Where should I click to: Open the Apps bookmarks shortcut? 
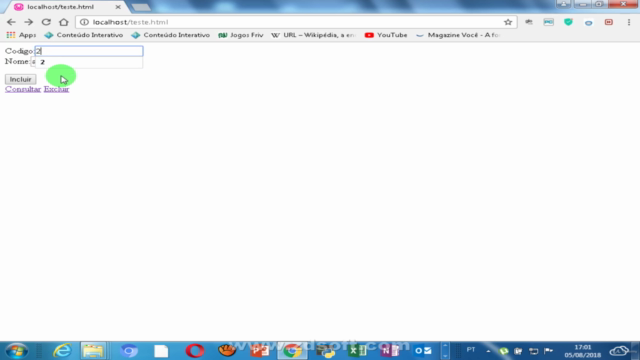point(21,35)
